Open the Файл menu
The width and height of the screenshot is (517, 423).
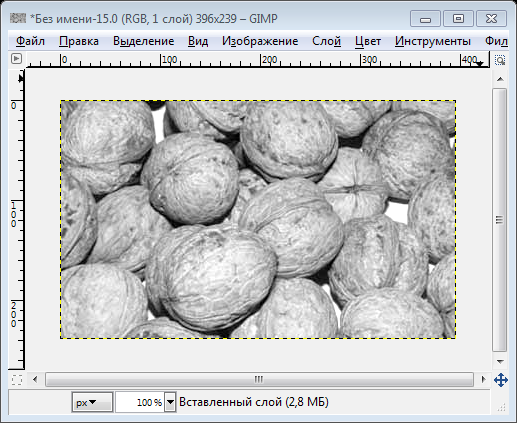click(30, 41)
